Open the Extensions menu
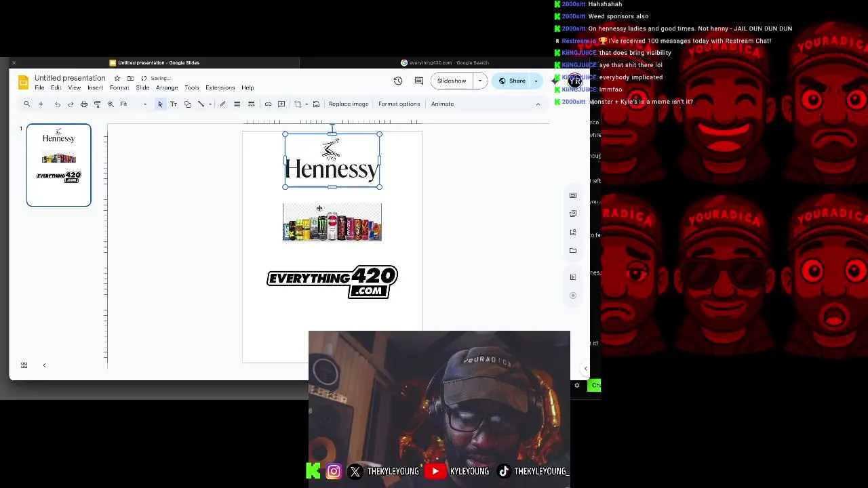 pos(220,87)
